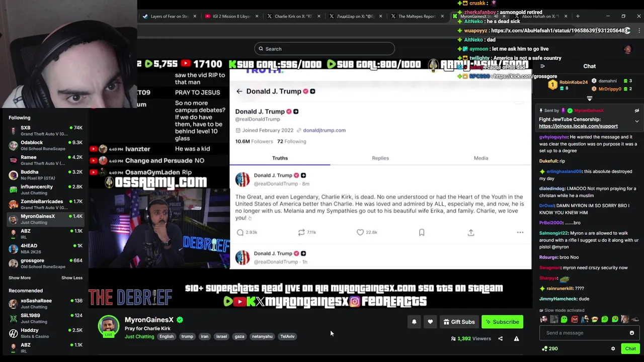644x362 pixels.
Task: Click the Send a message field
Action: pyautogui.click(x=589, y=333)
